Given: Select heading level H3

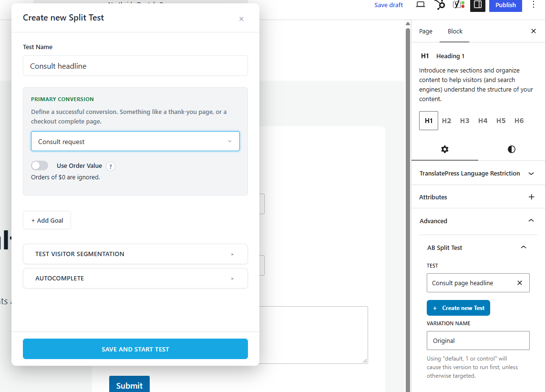Looking at the screenshot, I should point(465,121).
